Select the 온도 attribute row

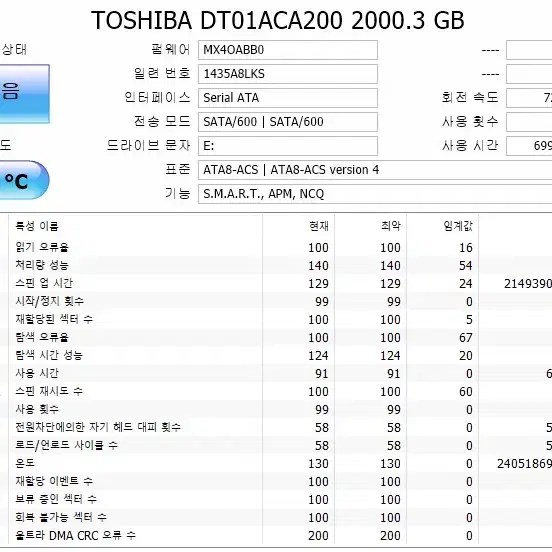pos(276,463)
